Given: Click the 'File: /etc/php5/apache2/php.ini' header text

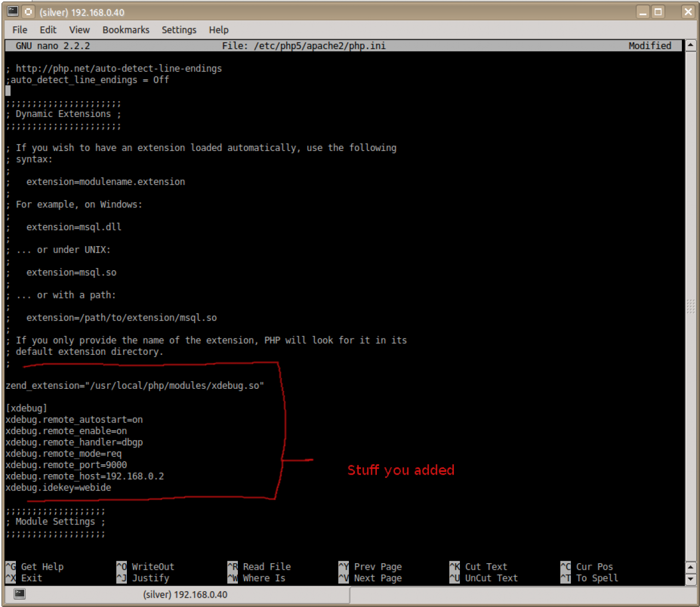Looking at the screenshot, I should (x=304, y=46).
